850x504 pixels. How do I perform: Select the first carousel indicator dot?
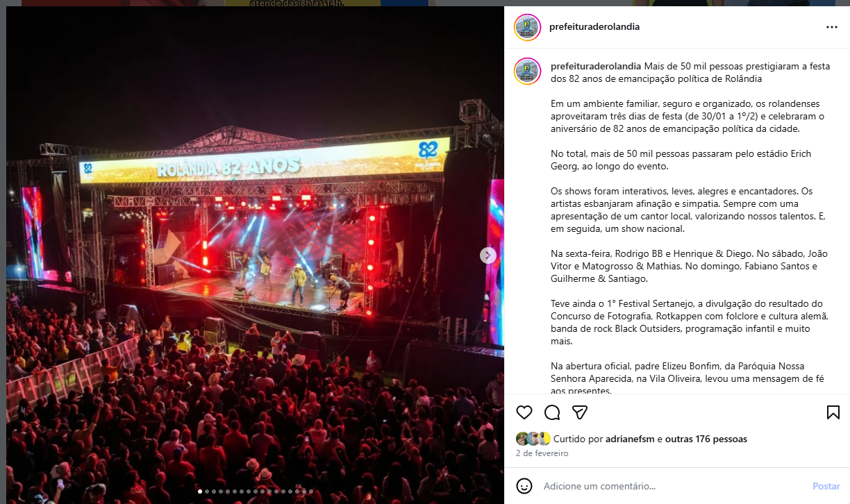200,492
